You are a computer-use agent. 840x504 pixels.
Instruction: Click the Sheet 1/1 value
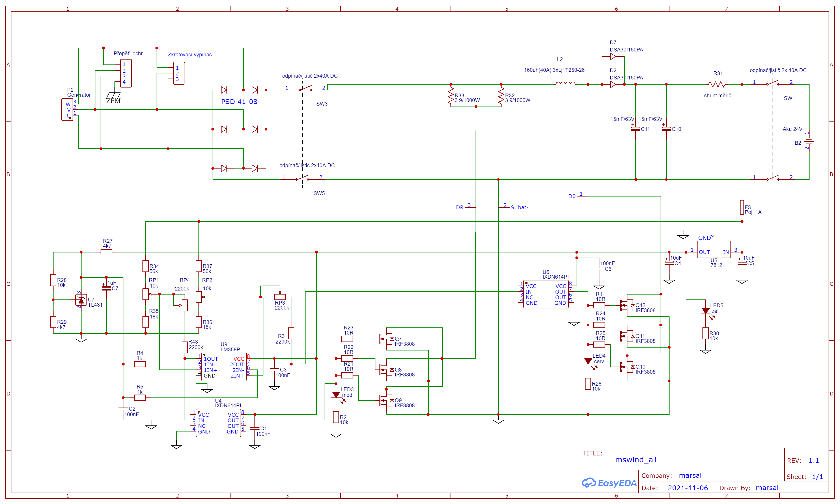tap(818, 477)
